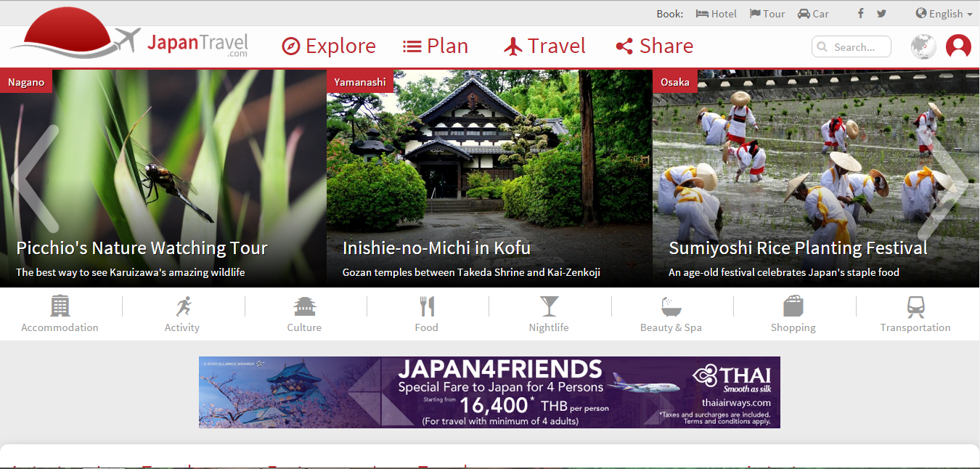Open the user profile avatar icon

(958, 47)
